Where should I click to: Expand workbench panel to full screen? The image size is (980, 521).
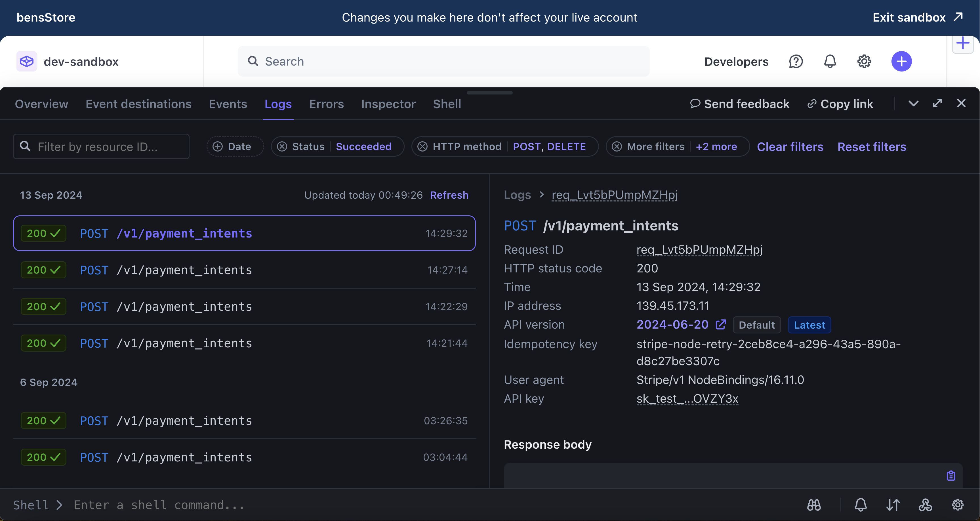coord(937,103)
